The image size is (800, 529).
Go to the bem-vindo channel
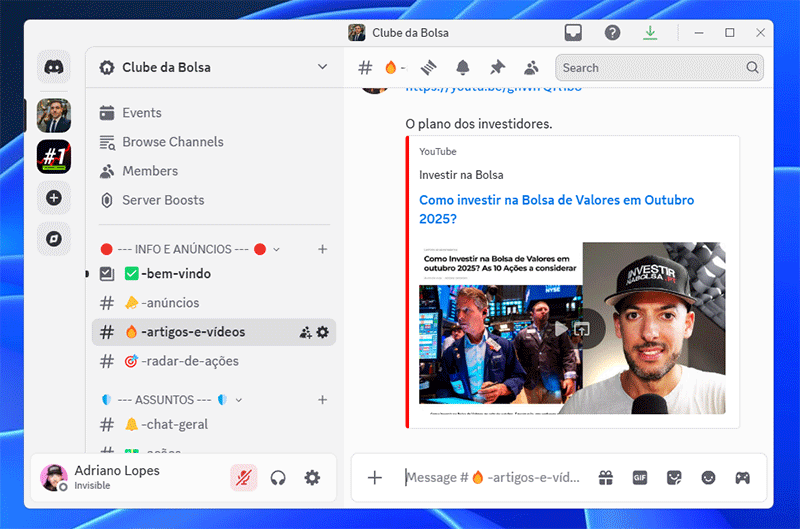pyautogui.click(x=214, y=274)
